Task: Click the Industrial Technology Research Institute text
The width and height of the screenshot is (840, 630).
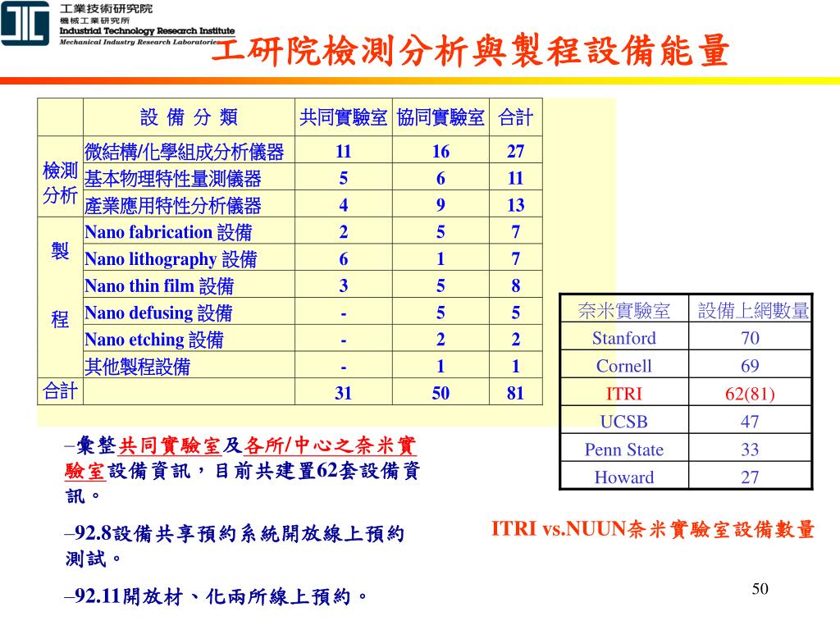Action: [x=147, y=31]
